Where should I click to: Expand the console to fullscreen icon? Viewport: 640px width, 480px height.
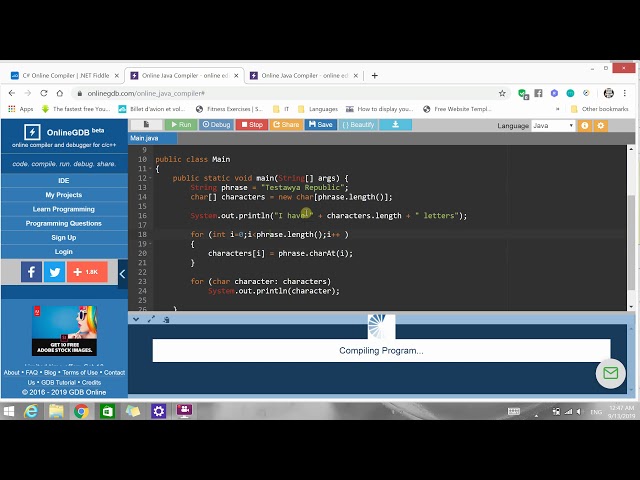pos(151,320)
